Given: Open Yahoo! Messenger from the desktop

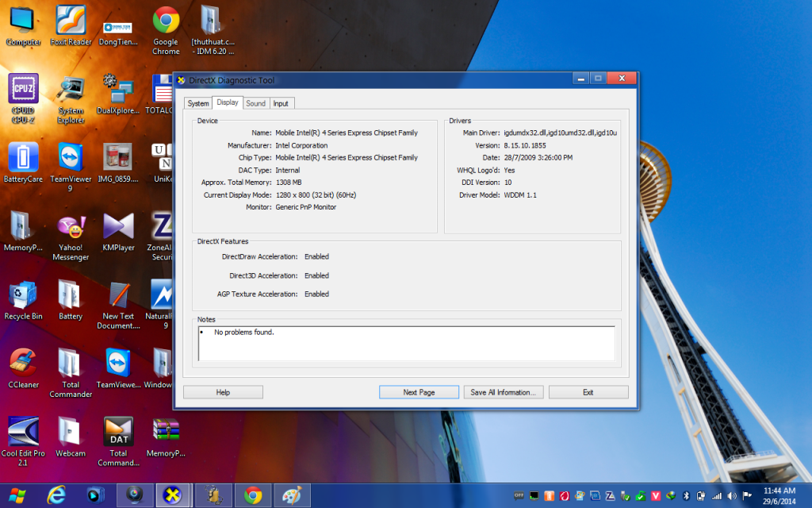Looking at the screenshot, I should coord(71,229).
